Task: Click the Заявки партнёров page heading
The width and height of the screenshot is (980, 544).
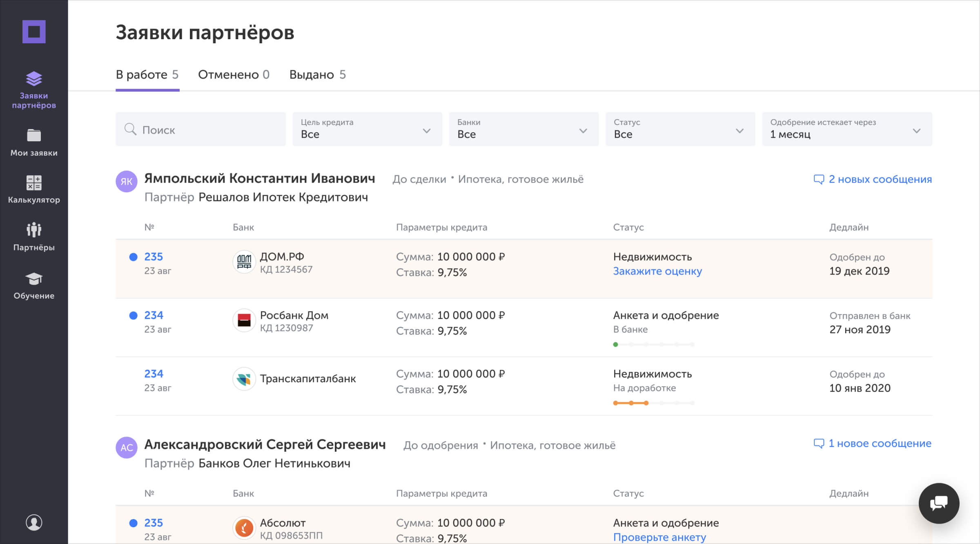Action: point(205,33)
